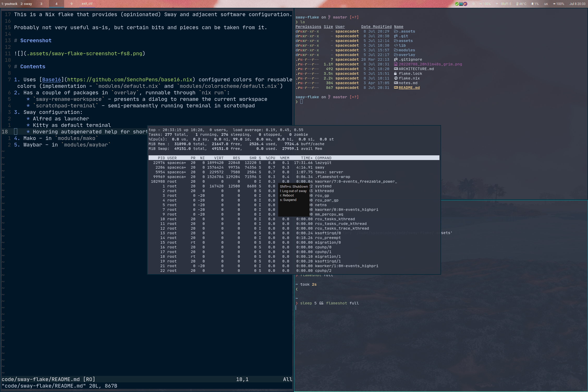
Task: Click the green checkmark tray icon
Action: tap(457, 4)
